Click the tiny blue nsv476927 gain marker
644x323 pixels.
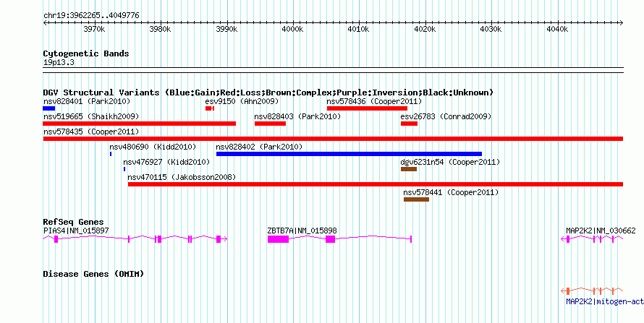[124, 169]
